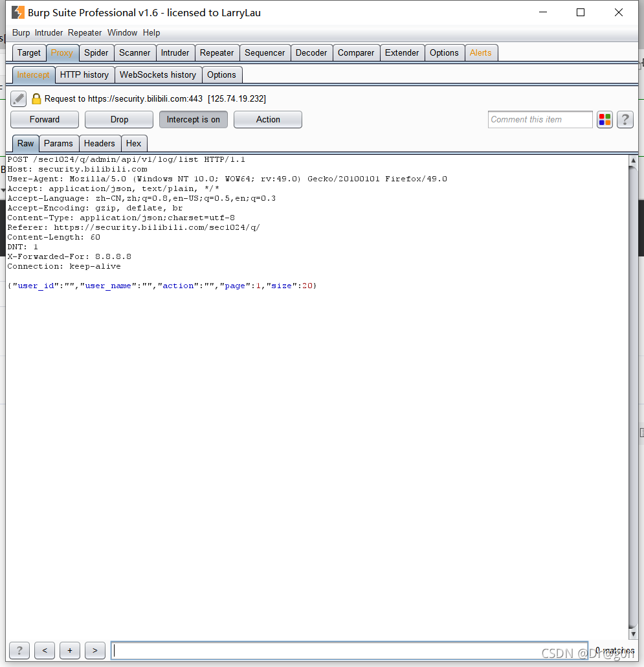Click the X-Forwarded-For: 8.8.8.8 line
The image size is (644, 667).
[69, 256]
